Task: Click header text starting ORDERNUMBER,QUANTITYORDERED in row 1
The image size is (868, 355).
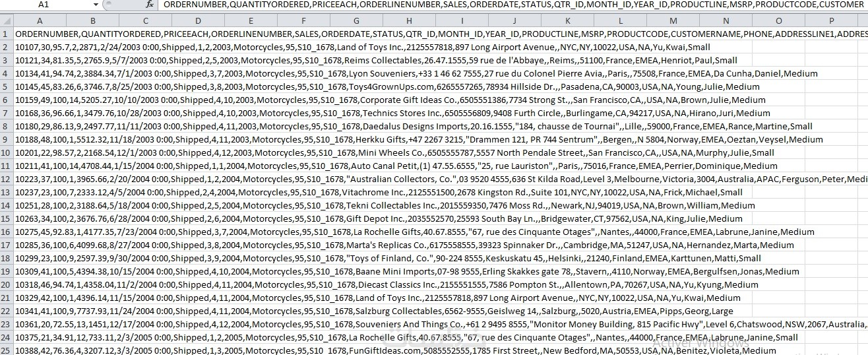Action: [441, 34]
